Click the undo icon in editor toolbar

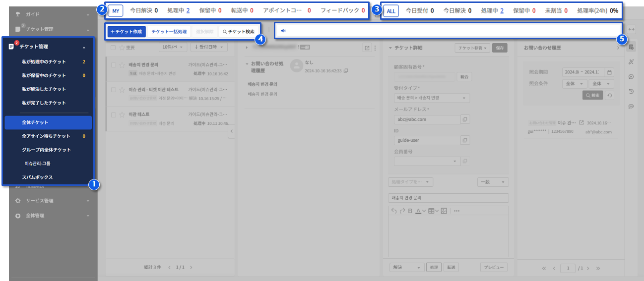tap(394, 211)
